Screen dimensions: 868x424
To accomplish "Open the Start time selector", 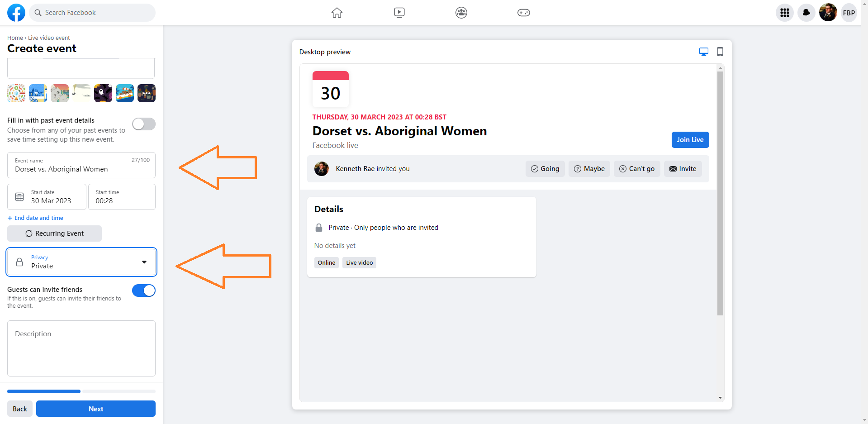I will [x=122, y=197].
